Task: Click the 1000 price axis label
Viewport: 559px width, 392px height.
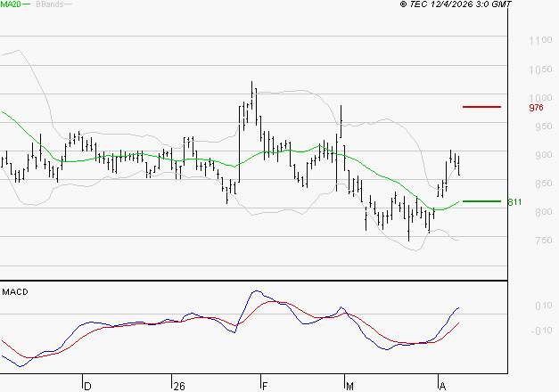Action: [540, 98]
